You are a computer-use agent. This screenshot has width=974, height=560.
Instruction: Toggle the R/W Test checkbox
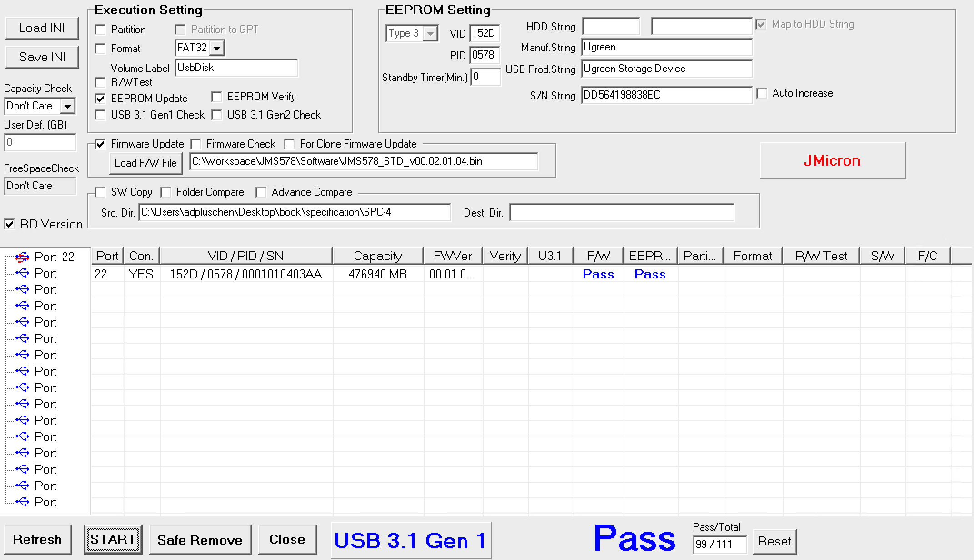pos(100,83)
